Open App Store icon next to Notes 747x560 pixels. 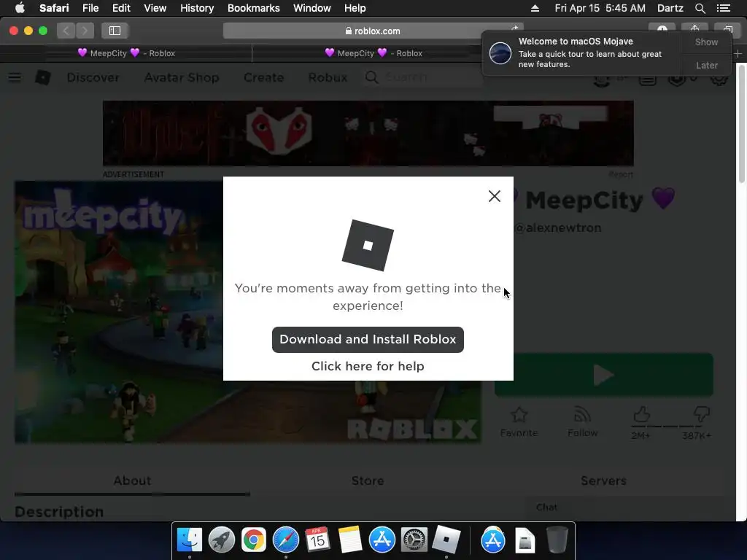coord(382,540)
